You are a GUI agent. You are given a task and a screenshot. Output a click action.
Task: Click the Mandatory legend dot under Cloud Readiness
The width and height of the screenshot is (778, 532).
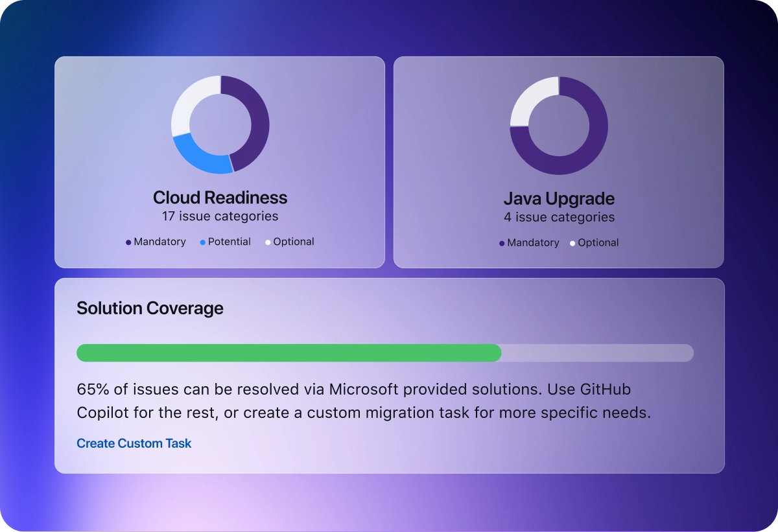128,242
